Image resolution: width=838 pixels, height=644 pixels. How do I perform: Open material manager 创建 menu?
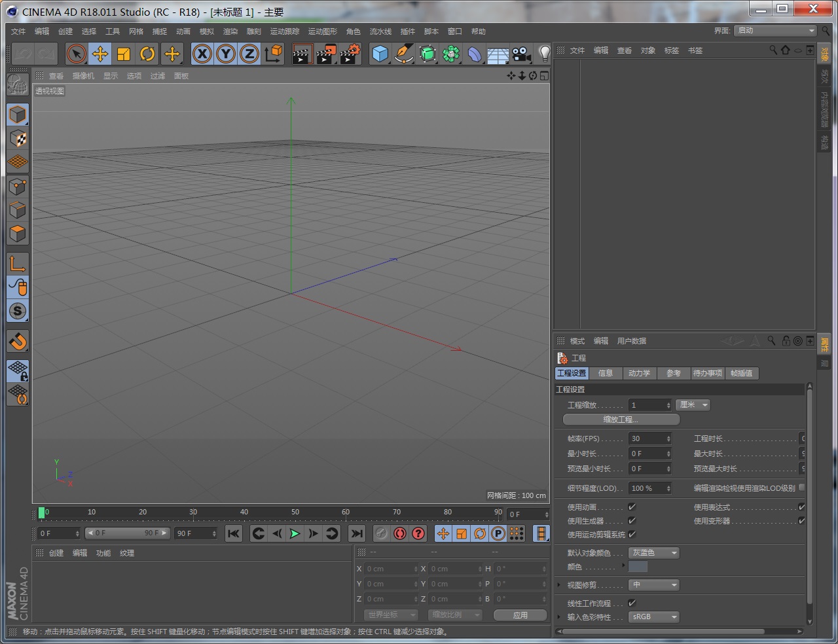tap(56, 553)
